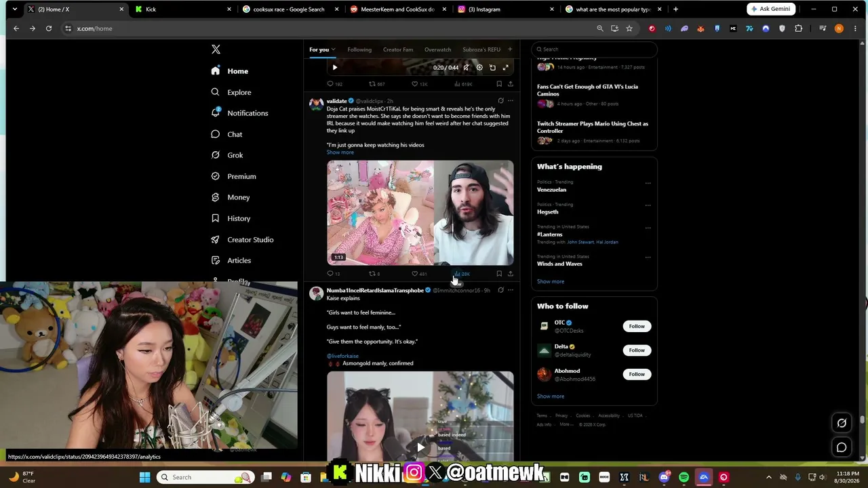Open Chrome Extensions puzzle icon
The height and width of the screenshot is (488, 868).
pos(798,28)
